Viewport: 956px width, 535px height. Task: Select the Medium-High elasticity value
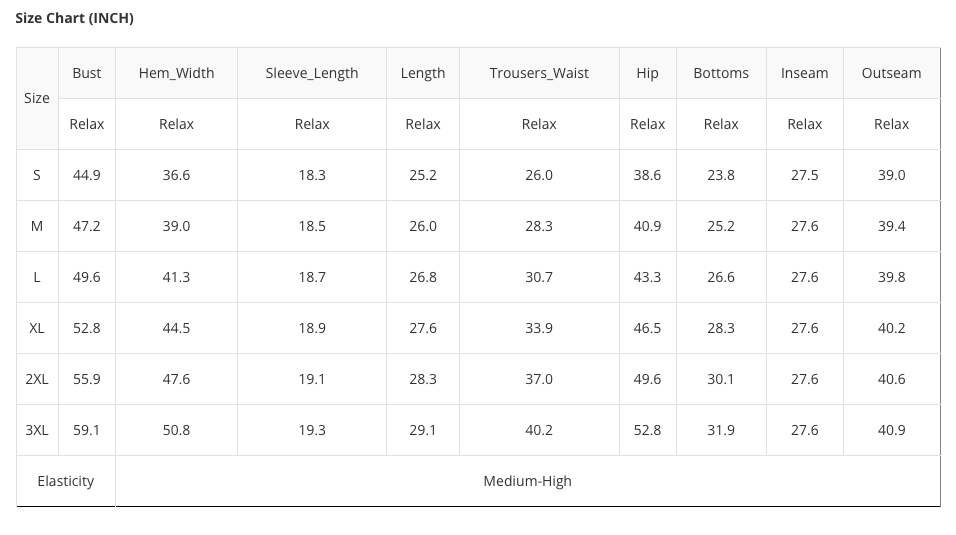pos(527,481)
